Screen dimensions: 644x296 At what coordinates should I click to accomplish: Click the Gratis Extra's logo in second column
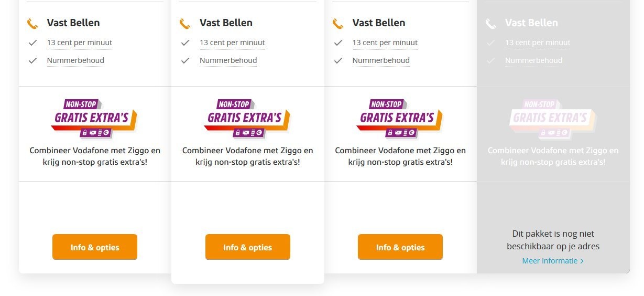pos(247,118)
